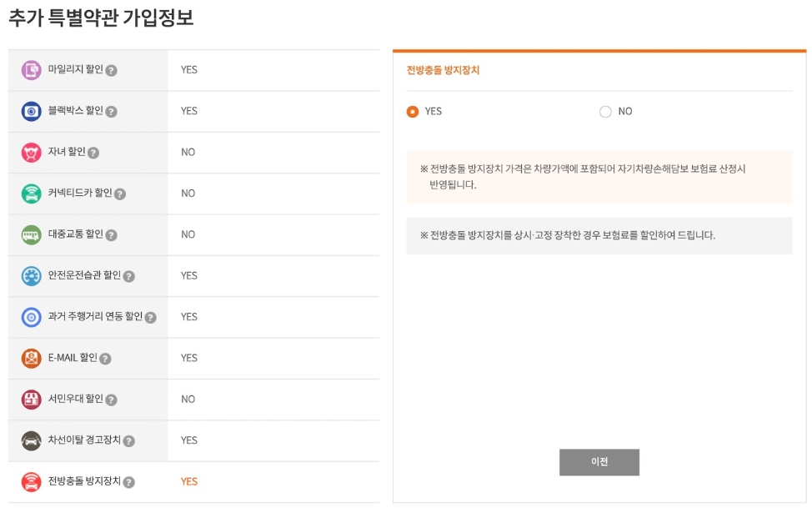Viewport: 812px width, 508px height.
Task: Select the NO radio button
Action: [606, 111]
